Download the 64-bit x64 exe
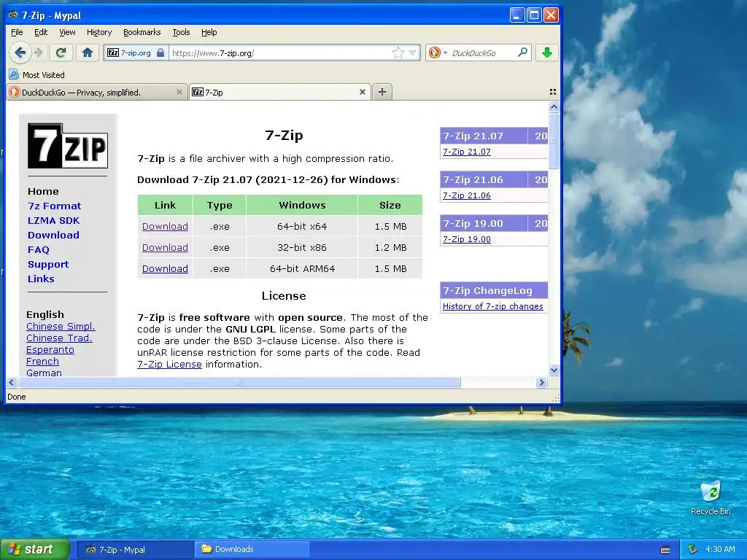The width and height of the screenshot is (747, 560). coord(165,226)
